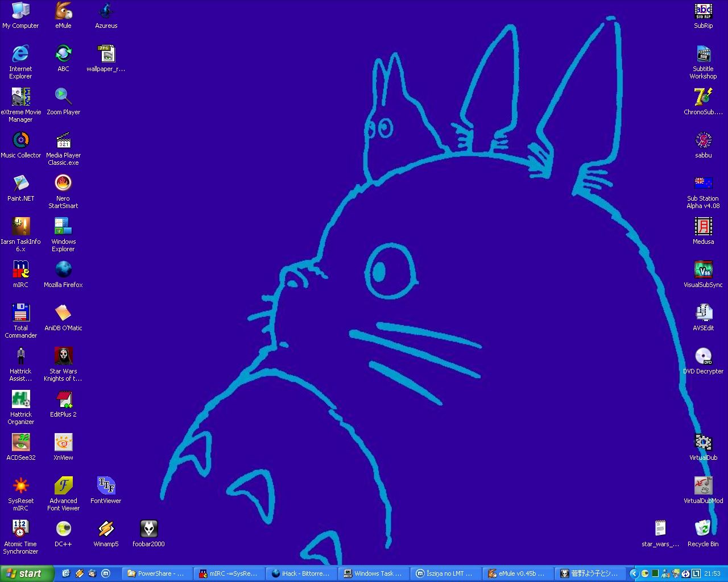The width and height of the screenshot is (728, 582).
Task: Select the sabbu desktop icon
Action: click(x=703, y=145)
